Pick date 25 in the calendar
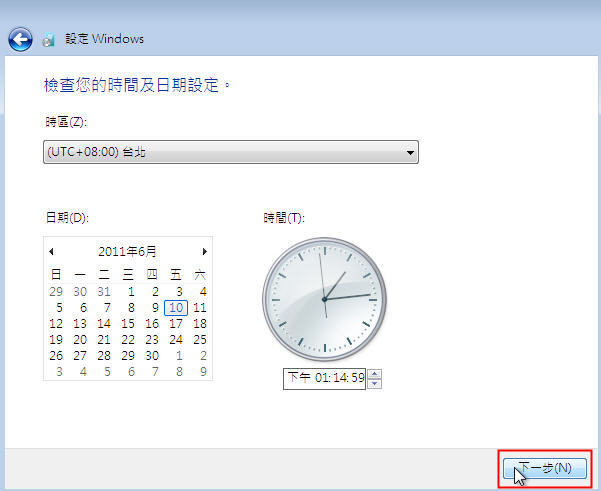 pos(200,340)
